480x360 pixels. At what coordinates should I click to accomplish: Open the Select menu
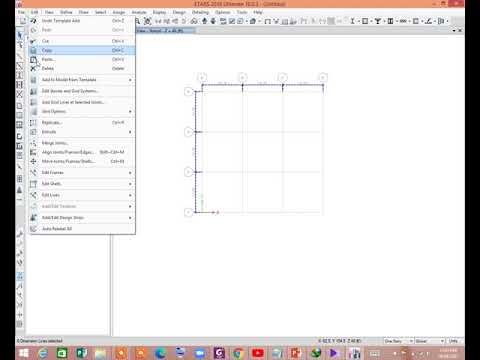click(100, 12)
